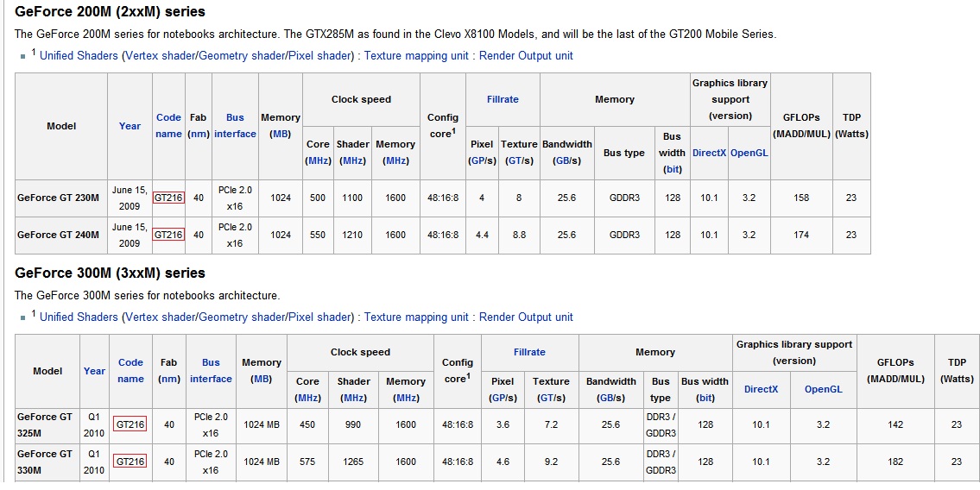Click the 8.8 texture fillrate value

(519, 236)
